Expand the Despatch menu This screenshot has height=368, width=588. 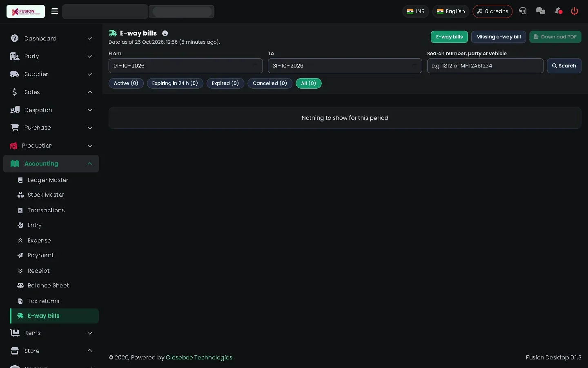[51, 110]
